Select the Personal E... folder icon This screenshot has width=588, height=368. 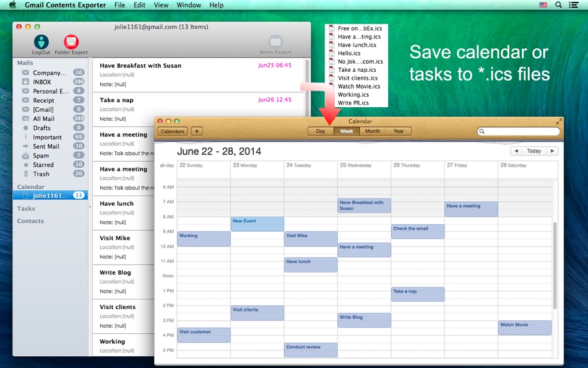(25, 91)
